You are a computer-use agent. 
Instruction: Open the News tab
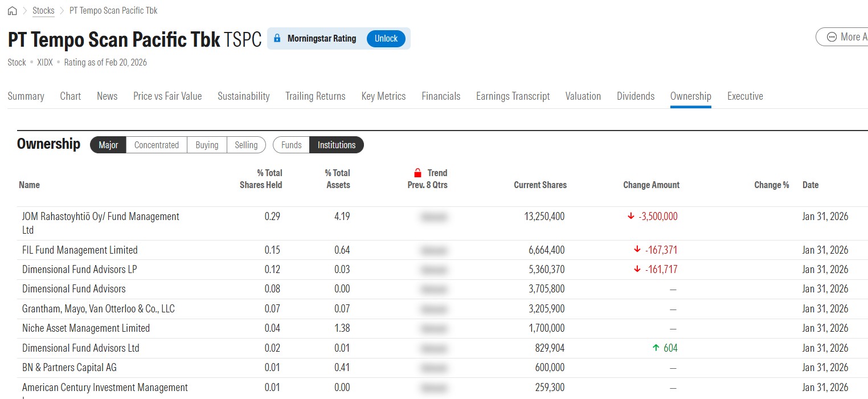(107, 96)
